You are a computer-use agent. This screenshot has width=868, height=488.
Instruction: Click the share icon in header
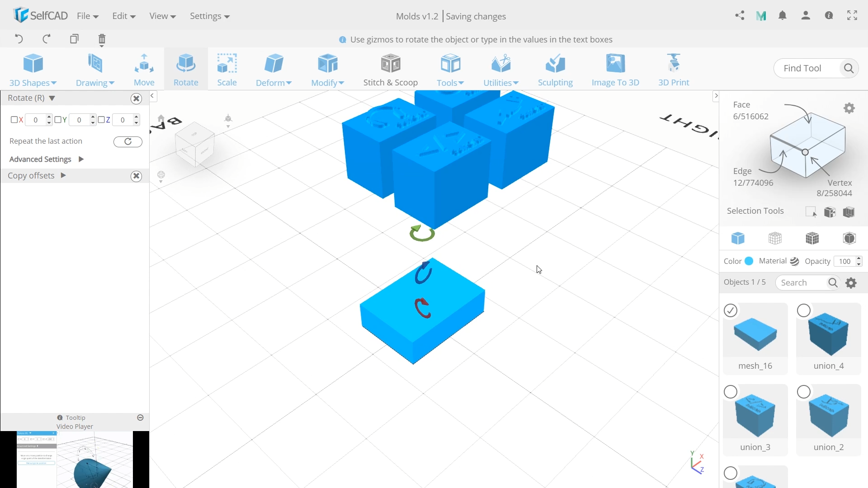tap(740, 16)
